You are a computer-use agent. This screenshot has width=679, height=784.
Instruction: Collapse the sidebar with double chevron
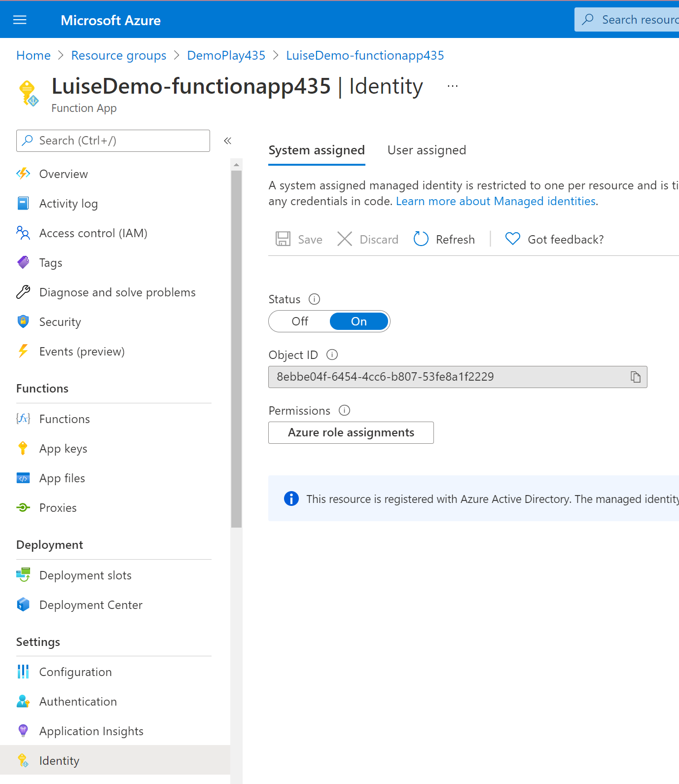pos(227,141)
